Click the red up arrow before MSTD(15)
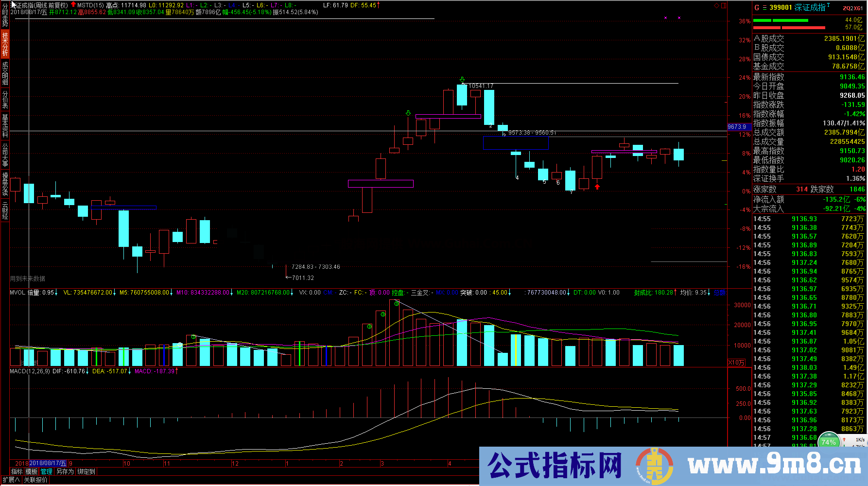This screenshot has height=486, width=868. click(x=73, y=5)
